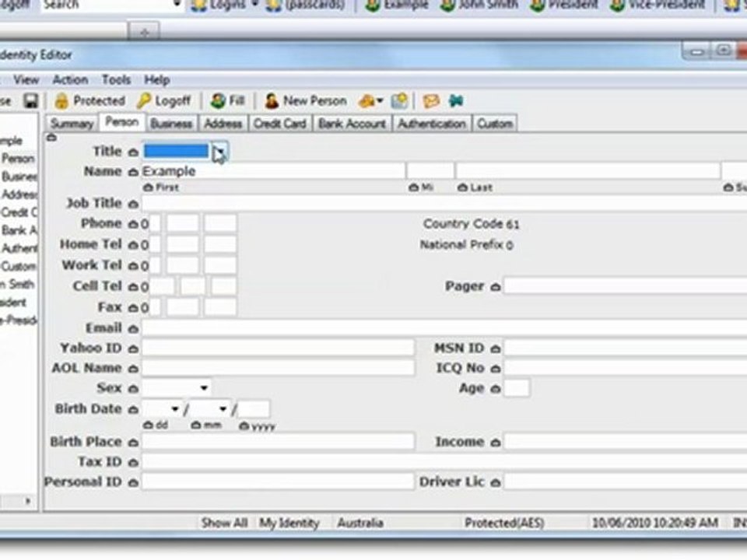This screenshot has height=560, width=747.
Task: Click Show All in the status bar
Action: [224, 523]
